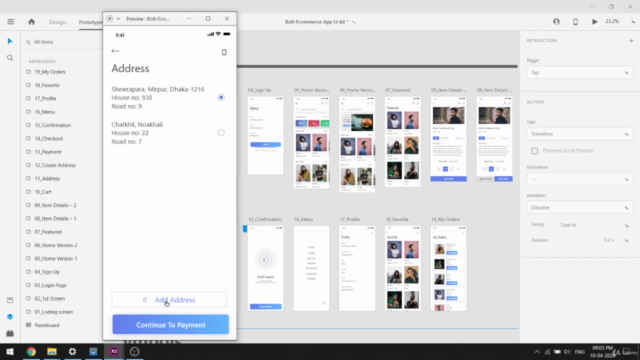Open the Destination dropdown

(580, 179)
